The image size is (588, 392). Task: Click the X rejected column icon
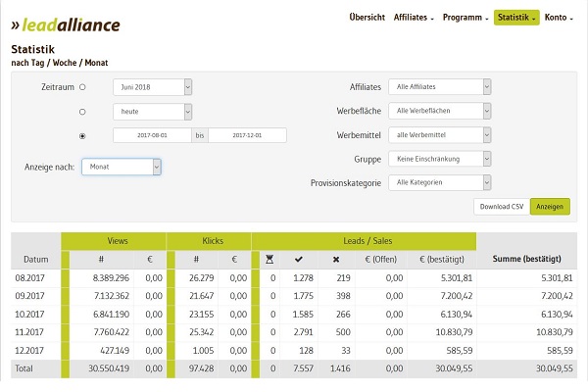336,260
